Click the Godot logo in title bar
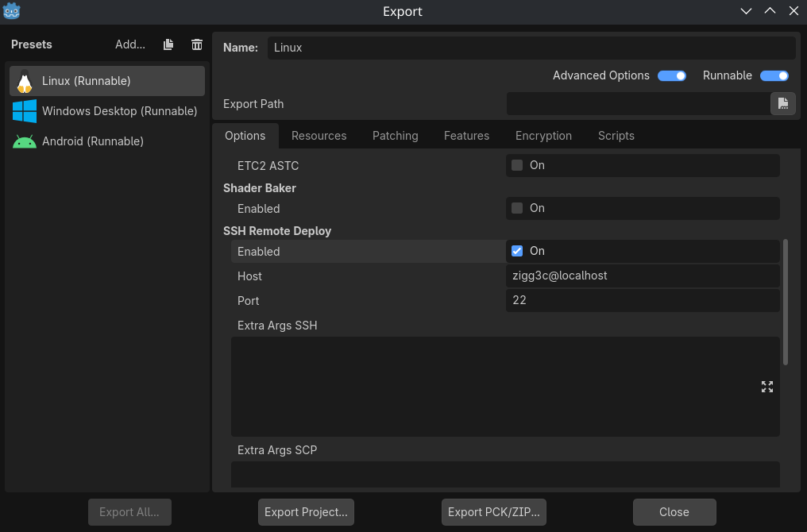 [12, 11]
